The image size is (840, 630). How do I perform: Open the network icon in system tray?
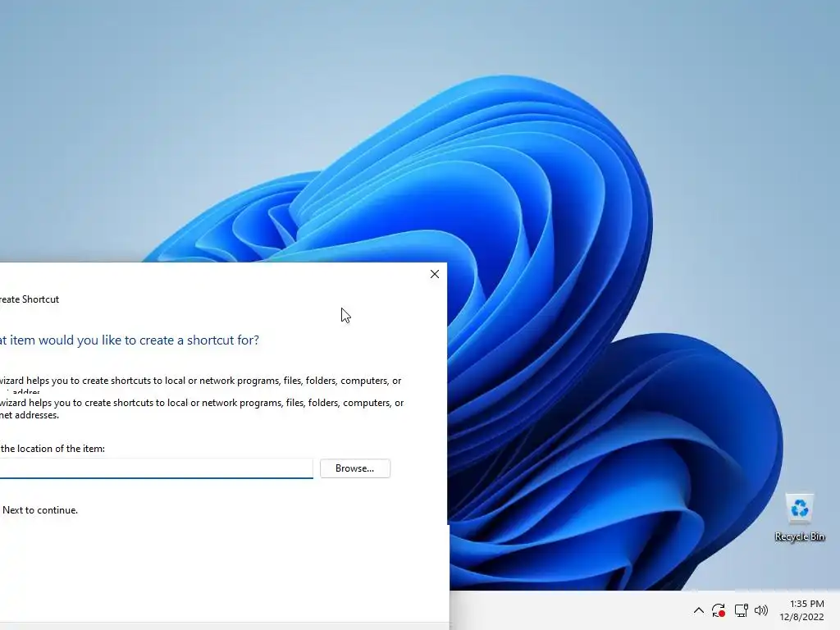[x=742, y=610]
